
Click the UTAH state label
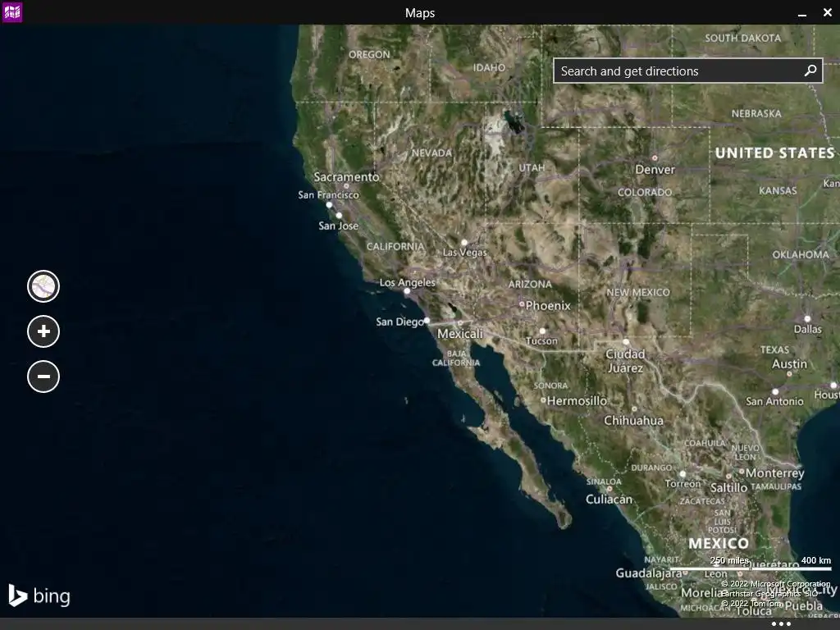[x=532, y=167]
